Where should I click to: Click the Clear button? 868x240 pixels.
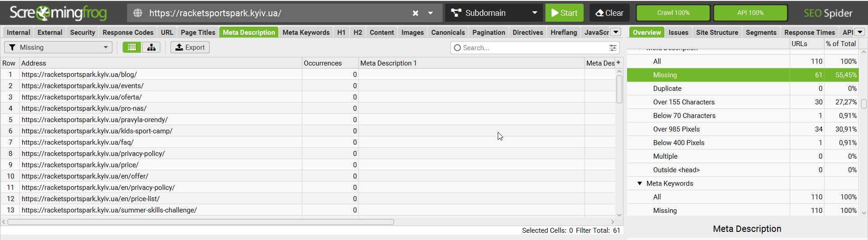click(x=609, y=13)
